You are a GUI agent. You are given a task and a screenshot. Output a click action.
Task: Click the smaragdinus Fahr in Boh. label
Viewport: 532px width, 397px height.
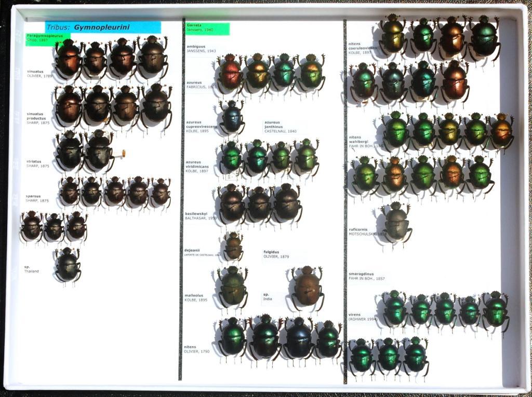coord(367,276)
